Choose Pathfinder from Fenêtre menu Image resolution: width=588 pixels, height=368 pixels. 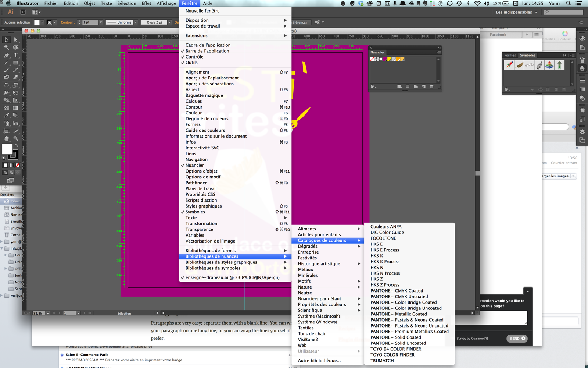click(235, 183)
